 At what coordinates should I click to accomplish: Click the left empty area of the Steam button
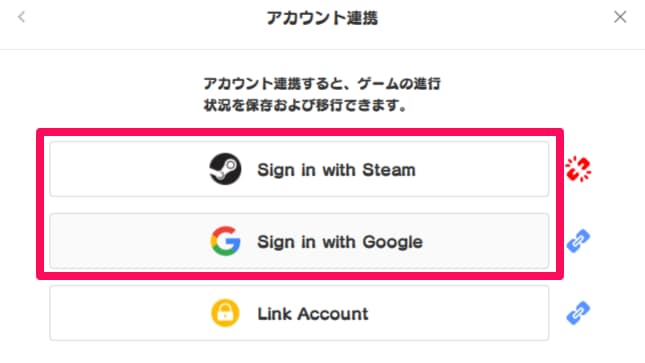[x=128, y=169]
